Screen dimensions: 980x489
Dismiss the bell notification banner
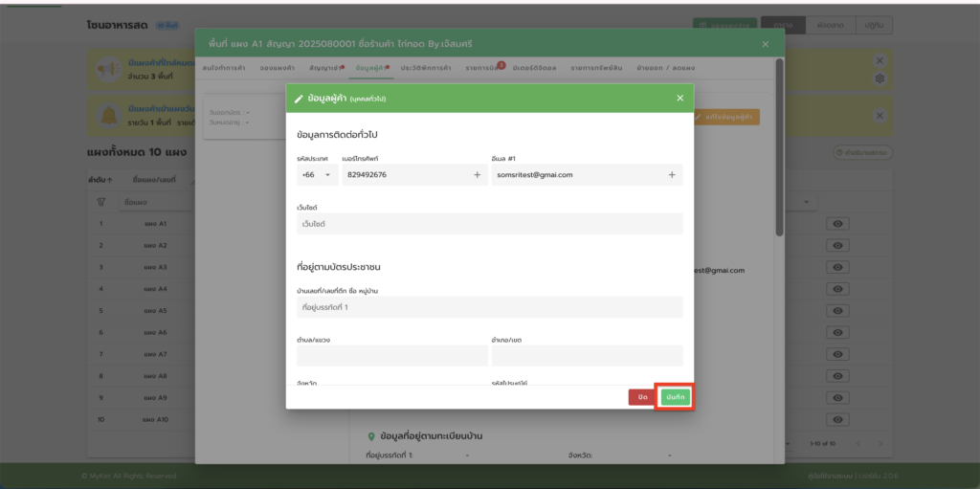[880, 116]
